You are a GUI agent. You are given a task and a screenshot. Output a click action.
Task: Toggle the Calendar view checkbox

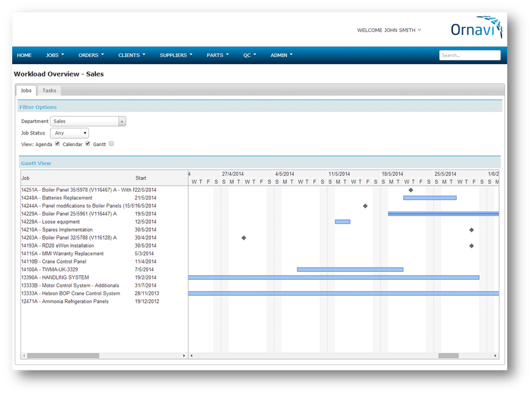click(x=88, y=143)
